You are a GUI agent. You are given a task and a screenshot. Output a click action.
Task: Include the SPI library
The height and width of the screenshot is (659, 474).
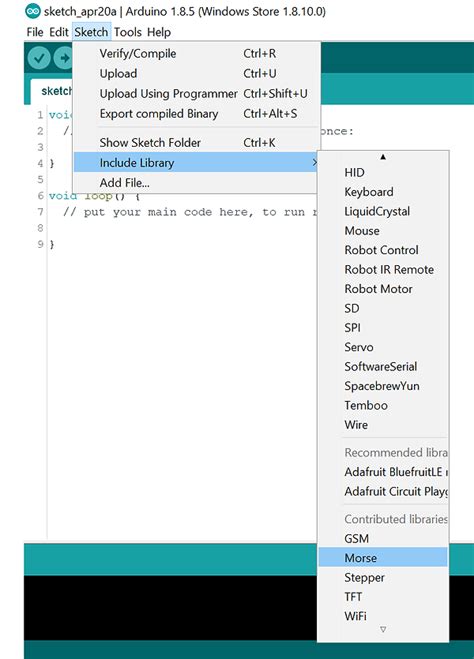tap(383, 327)
